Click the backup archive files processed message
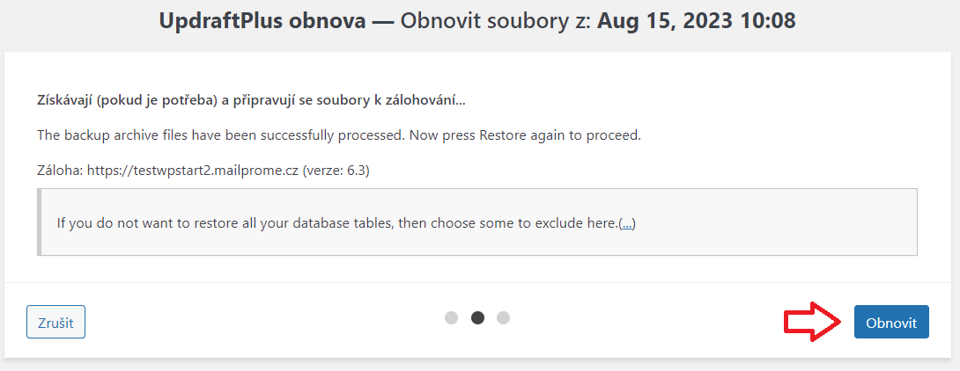 [x=339, y=135]
